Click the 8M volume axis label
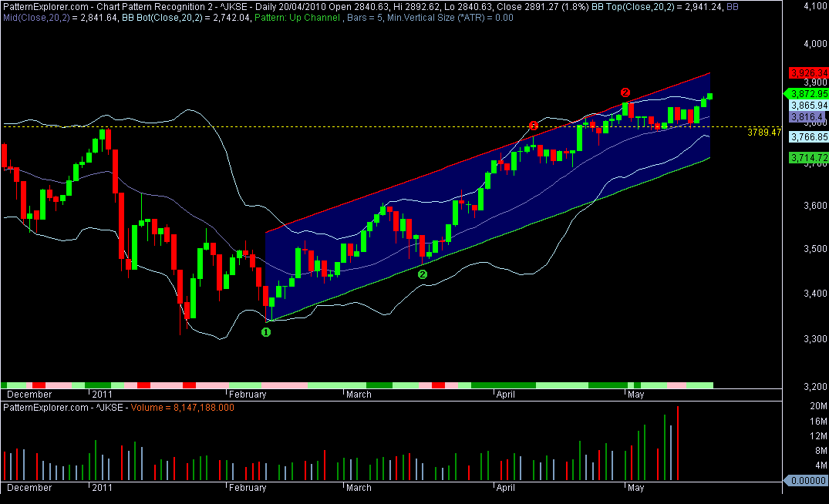The width and height of the screenshot is (829, 504). (x=821, y=451)
